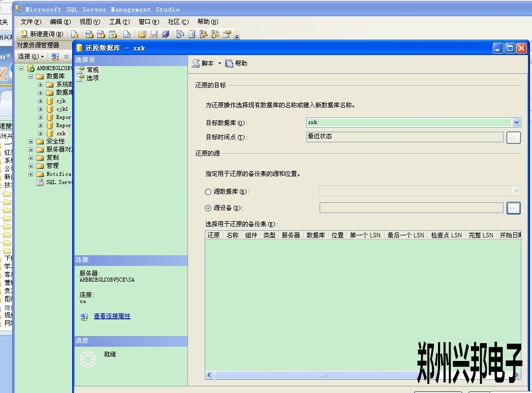
Task: Collapse the AHBN2EGLCOBV server node
Action: 21,68
